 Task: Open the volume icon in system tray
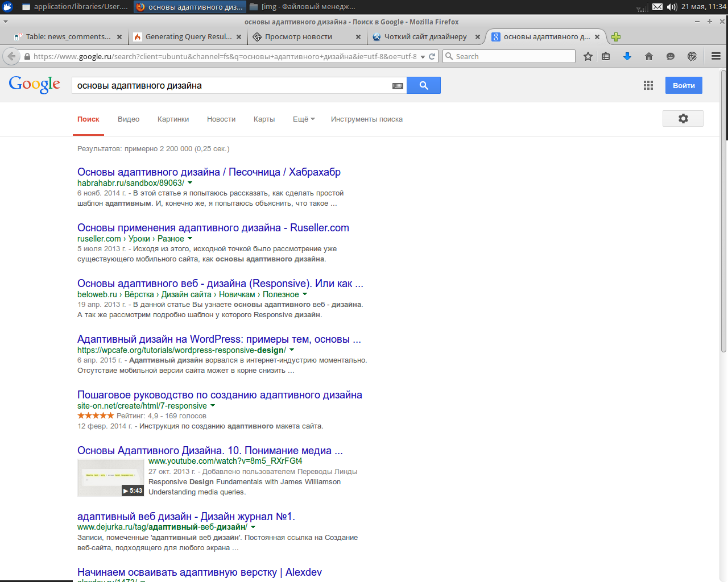click(x=672, y=7)
